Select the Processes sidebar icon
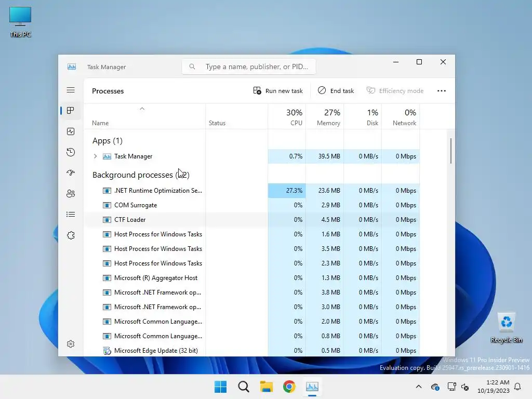This screenshot has height=399, width=532. point(71,111)
